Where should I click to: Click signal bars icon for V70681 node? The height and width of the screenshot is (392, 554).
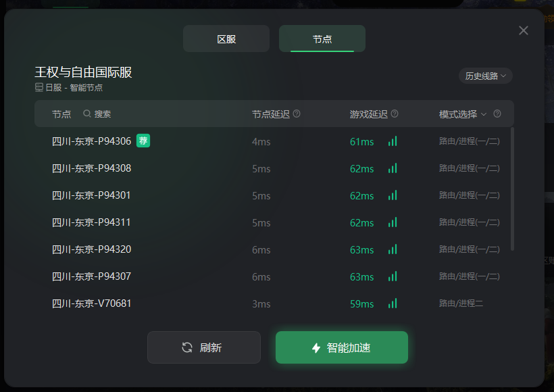pyautogui.click(x=393, y=303)
